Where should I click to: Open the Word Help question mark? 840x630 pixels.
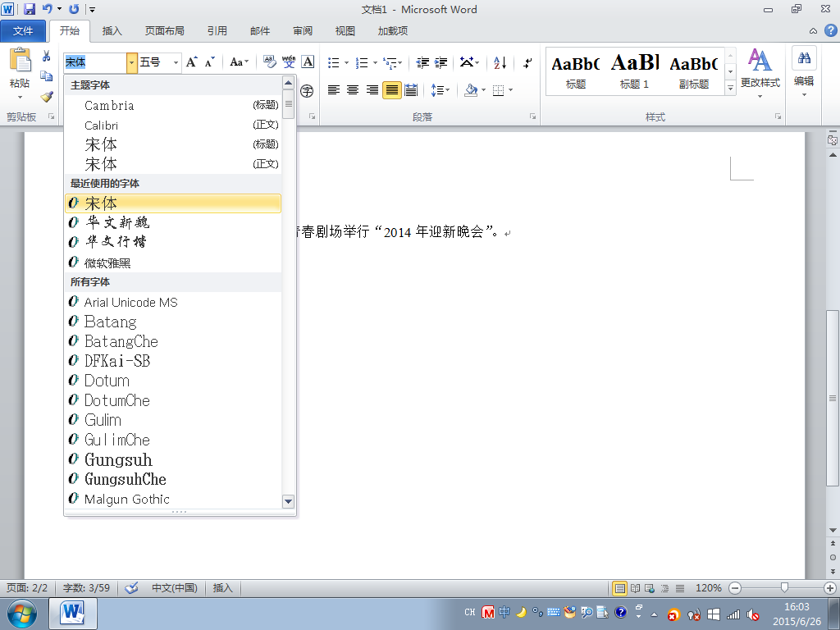[x=830, y=30]
